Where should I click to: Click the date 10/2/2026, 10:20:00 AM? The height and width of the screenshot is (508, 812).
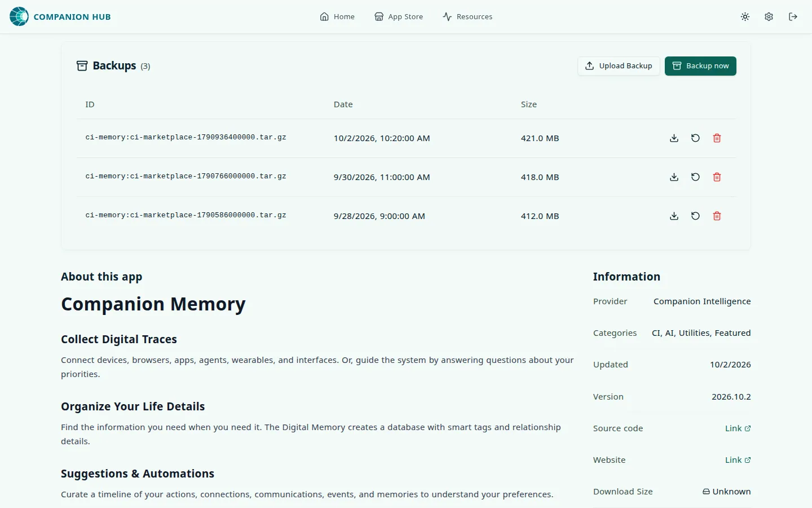tap(382, 138)
